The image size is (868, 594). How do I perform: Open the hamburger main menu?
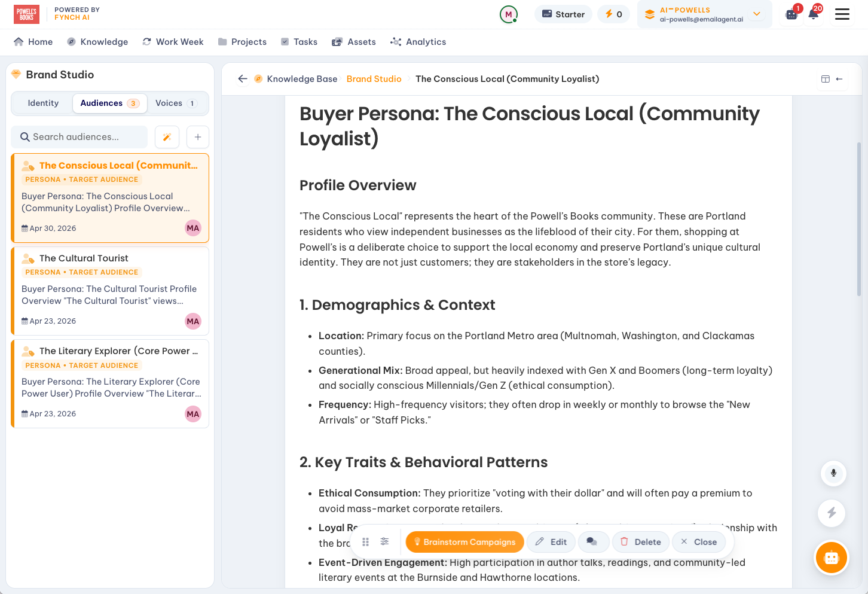click(x=842, y=14)
